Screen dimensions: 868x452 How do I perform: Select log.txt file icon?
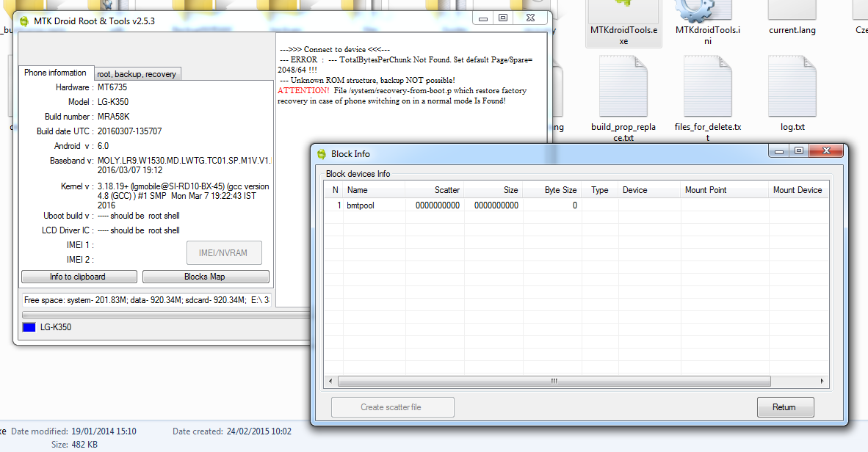click(792, 94)
